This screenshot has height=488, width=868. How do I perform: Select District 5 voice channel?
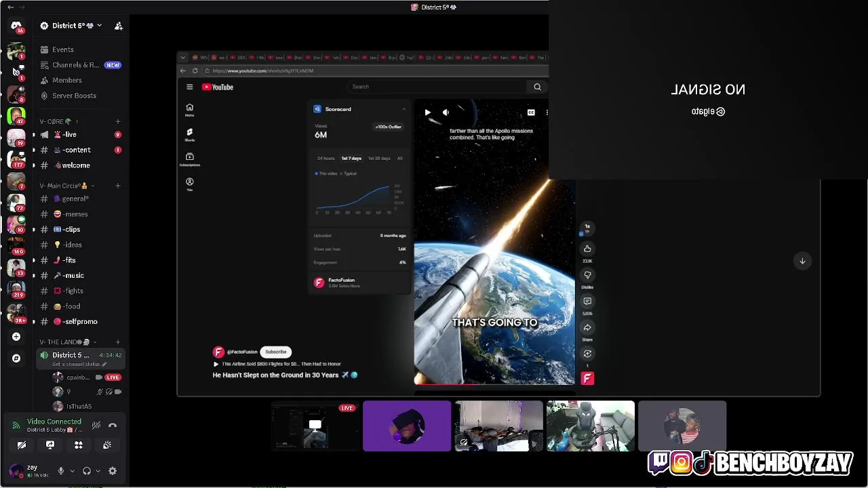pyautogui.click(x=81, y=359)
